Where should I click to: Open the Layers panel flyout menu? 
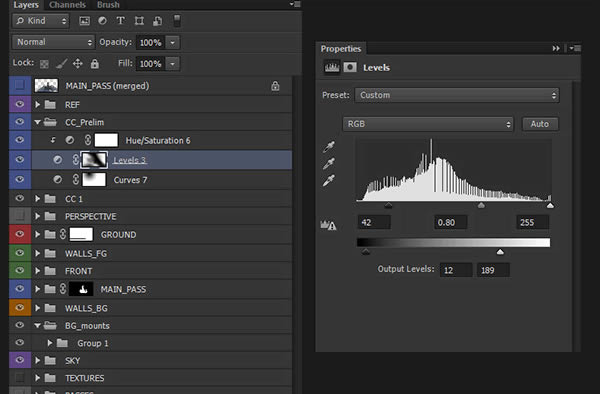[295, 4]
